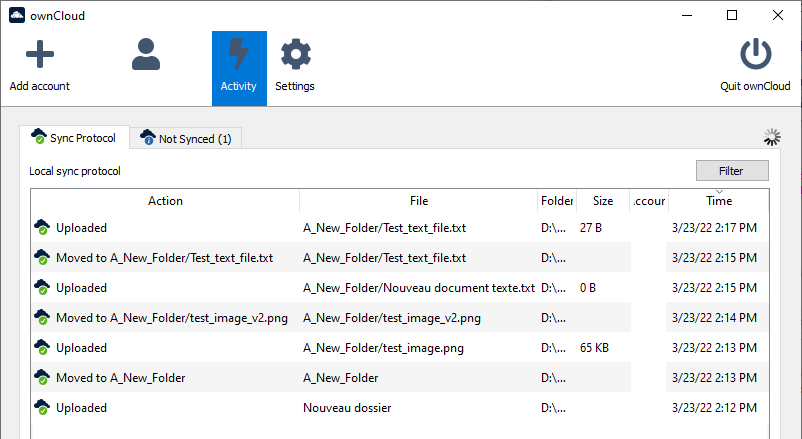Click the Moved to A_New_Folder action text
Viewport: 802px width, 439px height.
pos(121,378)
